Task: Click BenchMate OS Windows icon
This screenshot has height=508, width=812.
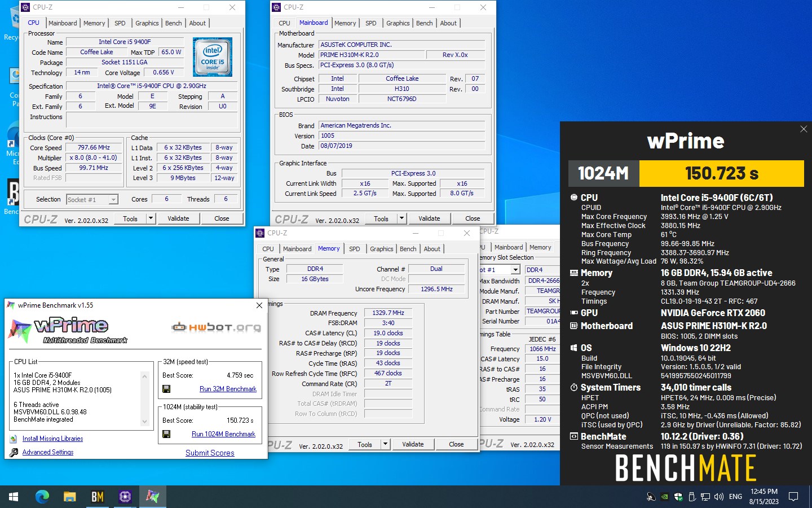Action: [x=574, y=348]
